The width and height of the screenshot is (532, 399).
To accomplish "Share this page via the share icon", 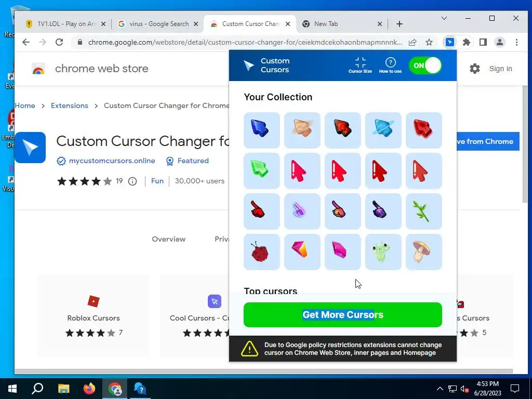I will point(412,42).
